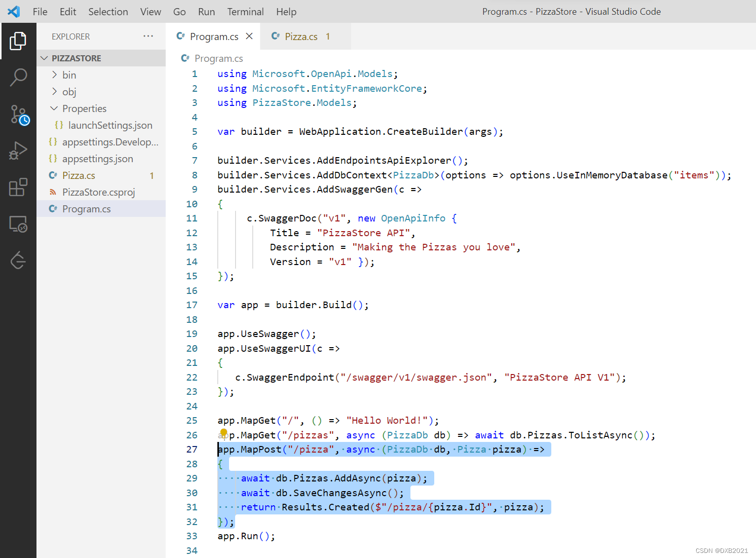756x558 pixels.
Task: Open the Edit menu
Action: click(x=68, y=12)
